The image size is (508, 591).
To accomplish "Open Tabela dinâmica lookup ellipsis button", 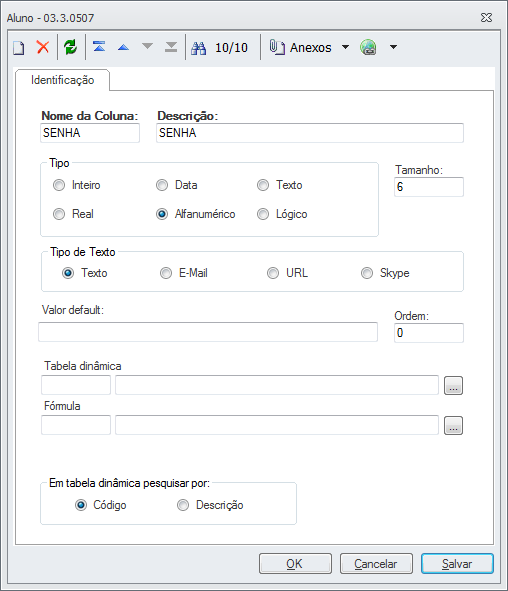I will tap(453, 386).
